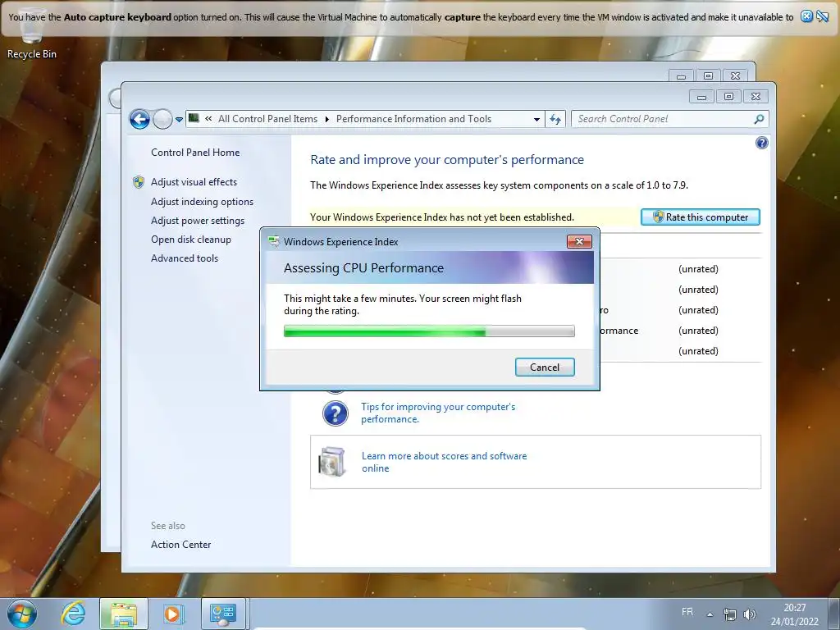Launch Internet Explorer from taskbar
840x630 pixels.
click(x=73, y=614)
